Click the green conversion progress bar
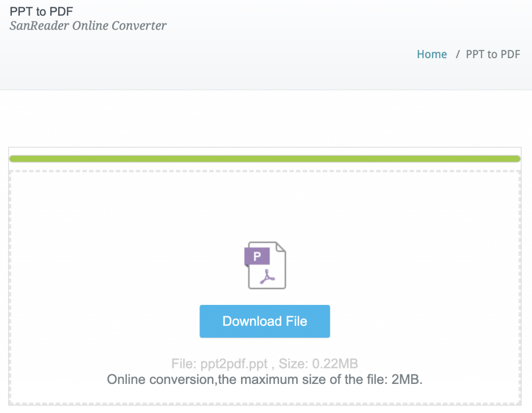The width and height of the screenshot is (532, 413). click(x=264, y=159)
